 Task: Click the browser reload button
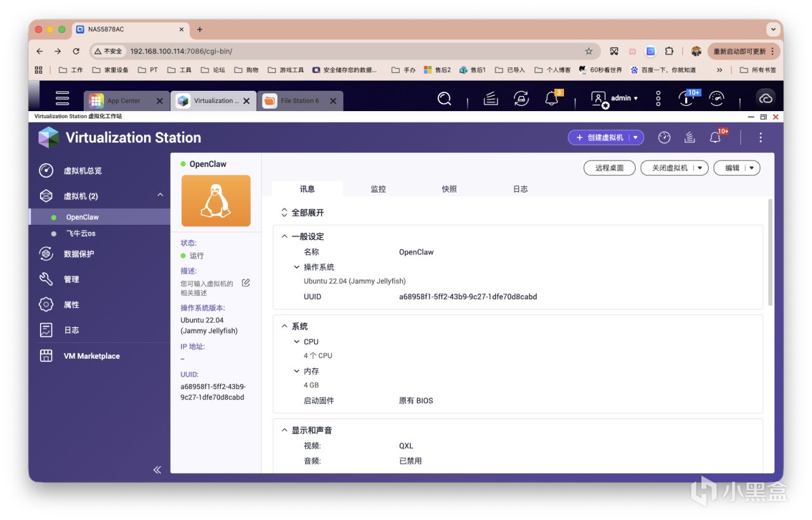(76, 51)
